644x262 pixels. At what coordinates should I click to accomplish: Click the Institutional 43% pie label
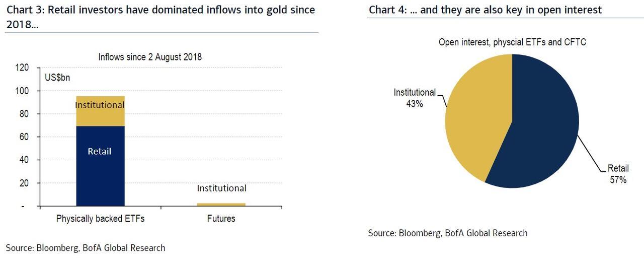click(415, 97)
